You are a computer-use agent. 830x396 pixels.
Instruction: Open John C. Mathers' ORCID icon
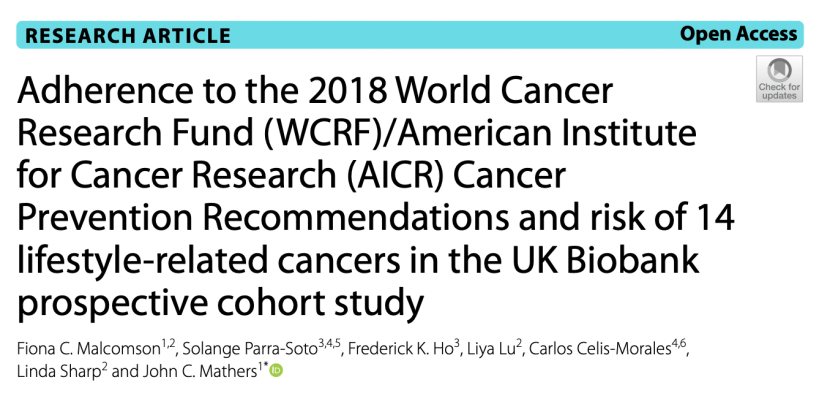[276, 371]
